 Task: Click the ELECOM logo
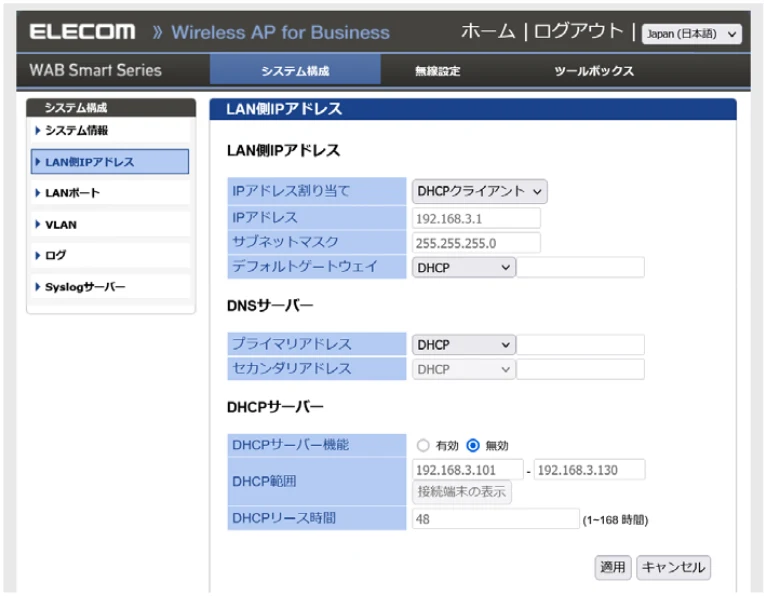[82, 32]
